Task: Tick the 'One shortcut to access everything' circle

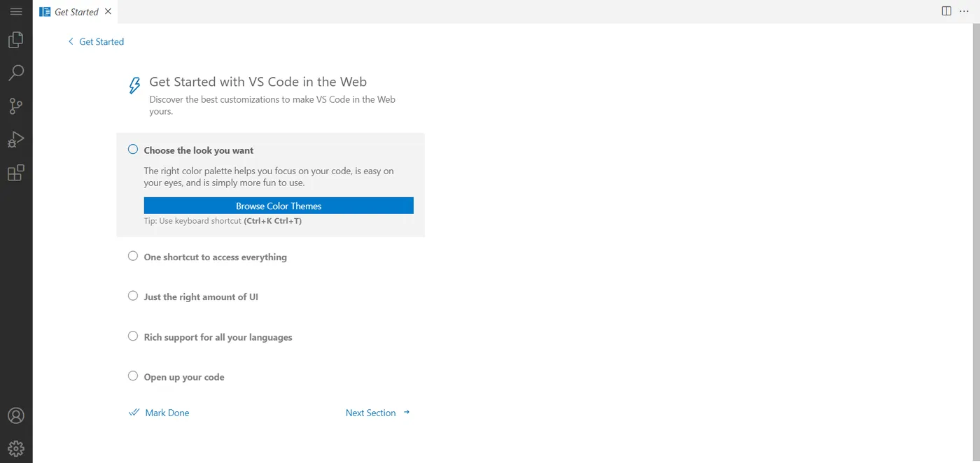Action: tap(133, 257)
